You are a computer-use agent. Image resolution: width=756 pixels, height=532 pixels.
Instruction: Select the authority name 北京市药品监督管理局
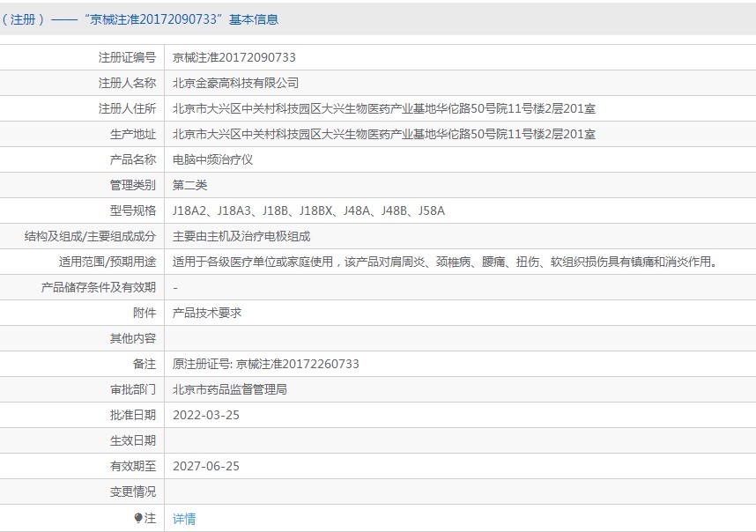[x=230, y=389]
